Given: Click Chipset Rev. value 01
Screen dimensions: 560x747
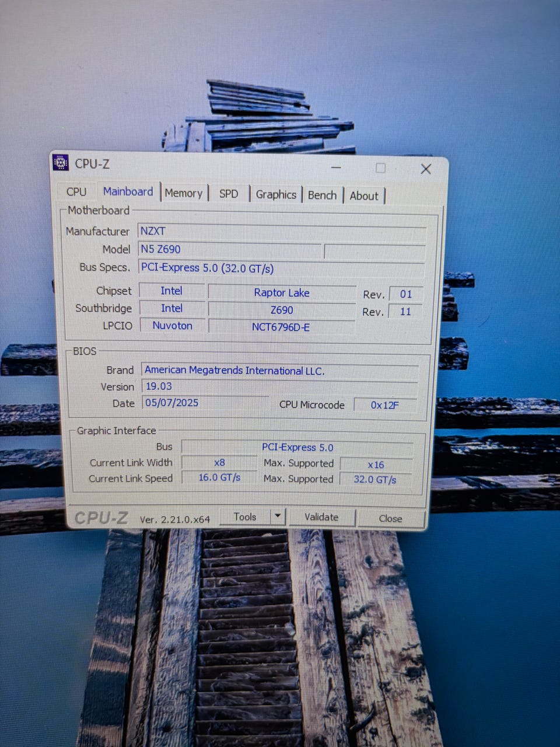Looking at the screenshot, I should [x=406, y=294].
